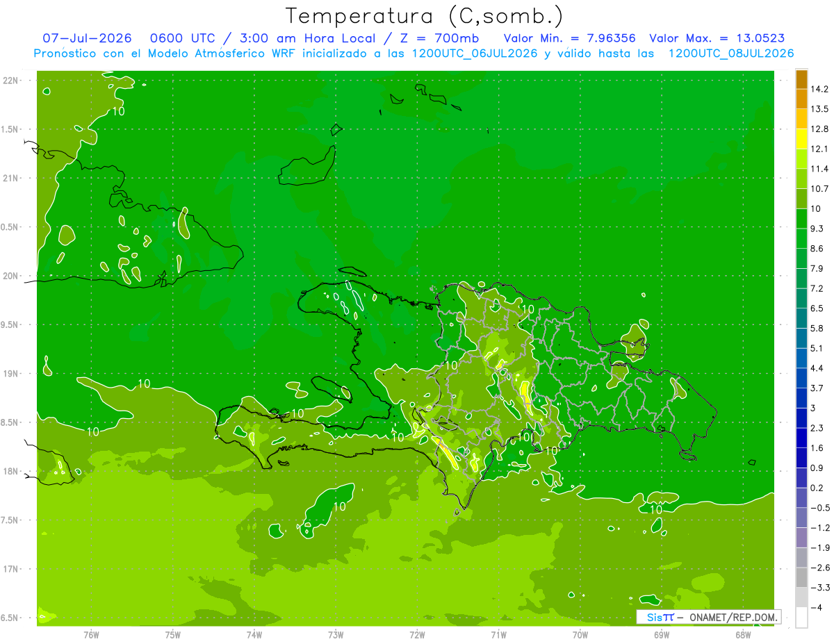This screenshot has width=834, height=644.
Task: Click the "13.5" colorbar label
Action: tap(819, 109)
